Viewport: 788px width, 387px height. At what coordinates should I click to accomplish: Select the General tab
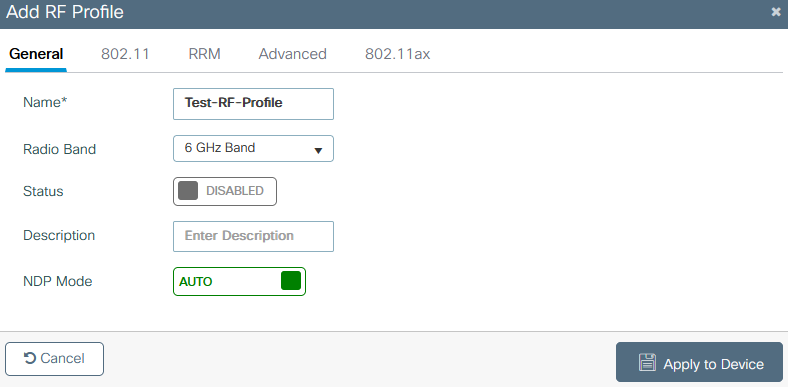(36, 54)
